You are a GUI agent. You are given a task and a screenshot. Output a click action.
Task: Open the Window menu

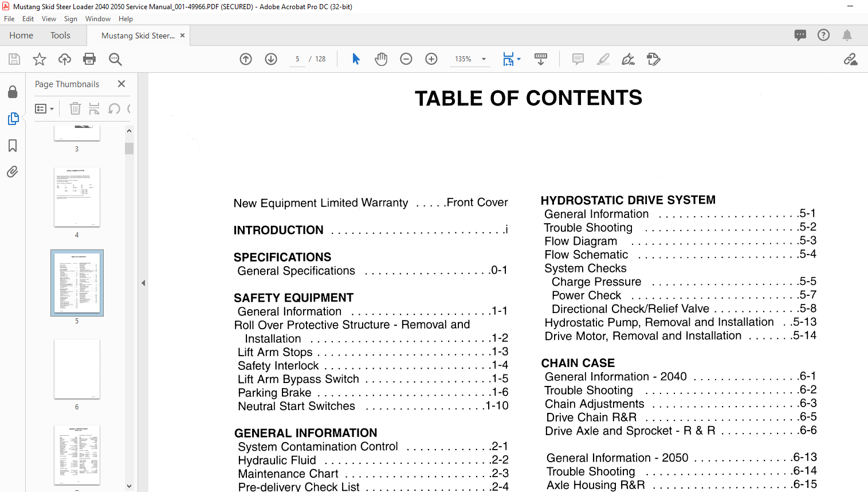98,19
